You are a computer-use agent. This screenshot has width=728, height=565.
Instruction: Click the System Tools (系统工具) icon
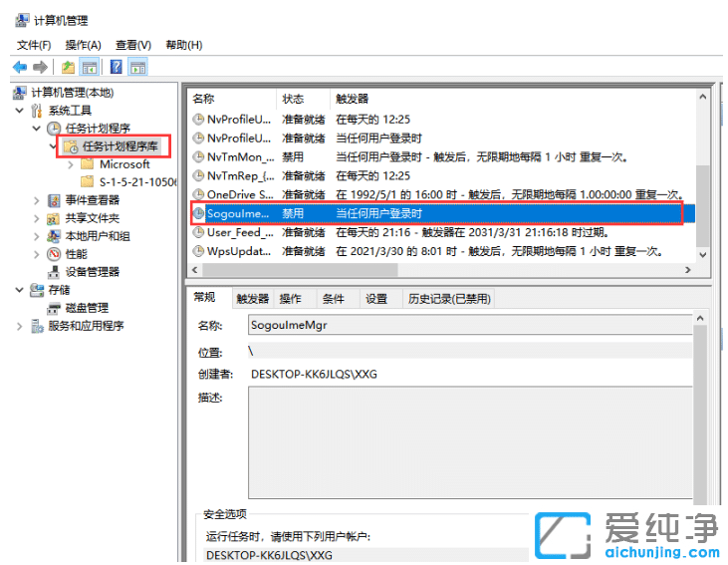point(37,111)
